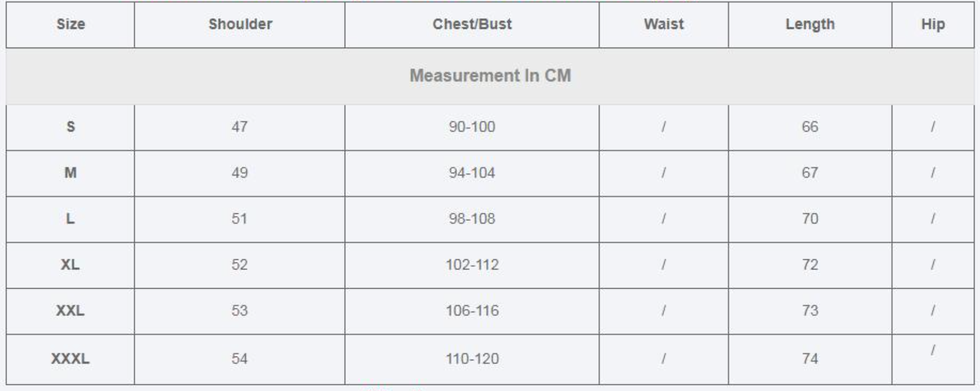
Task: Click the XL size row label
Action: [x=70, y=265]
